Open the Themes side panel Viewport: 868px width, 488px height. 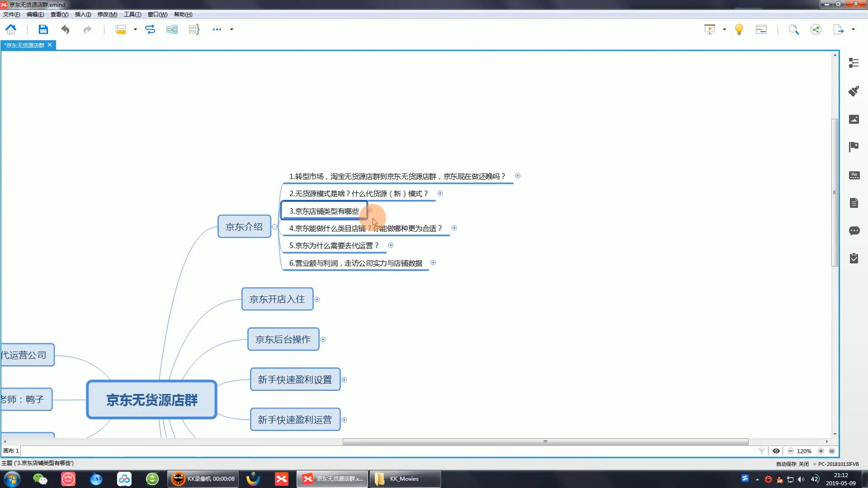[854, 175]
